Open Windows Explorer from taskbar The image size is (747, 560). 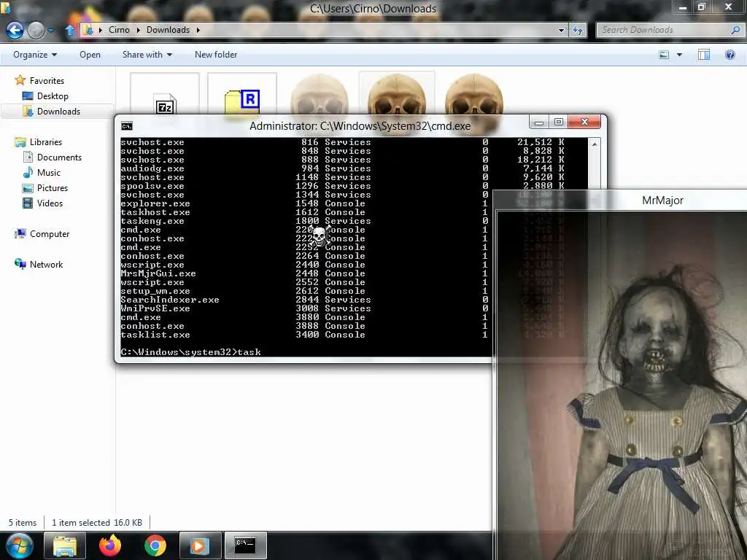tap(65, 545)
